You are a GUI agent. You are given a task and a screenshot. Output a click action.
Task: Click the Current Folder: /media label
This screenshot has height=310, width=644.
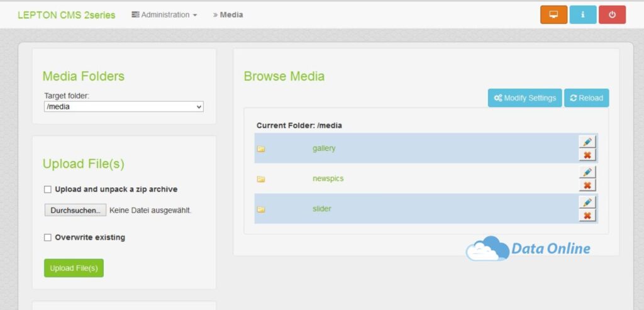pyautogui.click(x=299, y=126)
